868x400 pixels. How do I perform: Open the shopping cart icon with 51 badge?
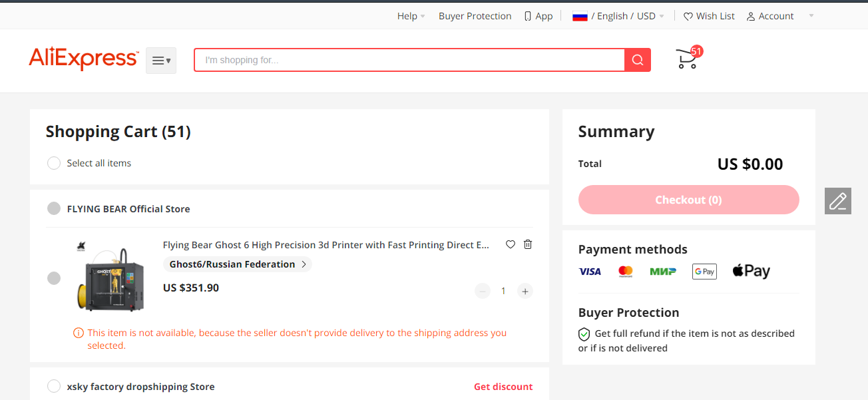[688, 59]
